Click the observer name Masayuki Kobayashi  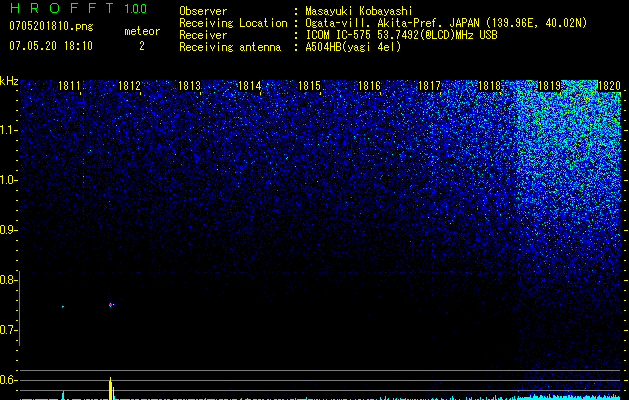[x=359, y=11]
